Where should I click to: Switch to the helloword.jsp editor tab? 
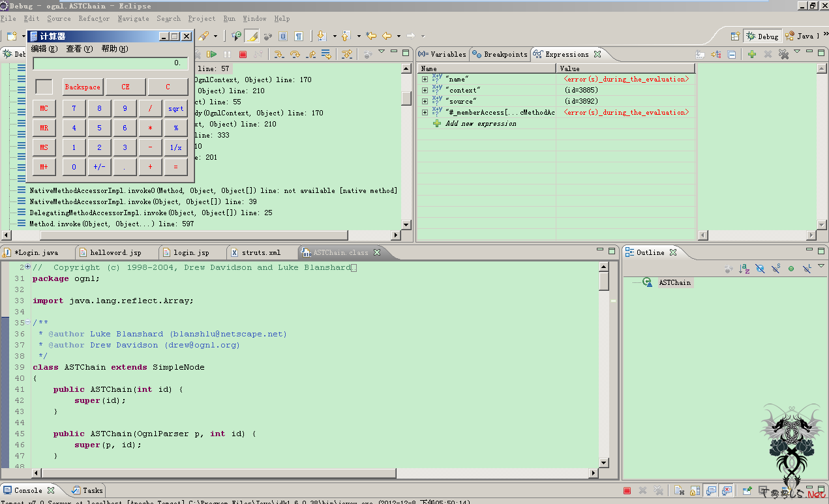115,252
